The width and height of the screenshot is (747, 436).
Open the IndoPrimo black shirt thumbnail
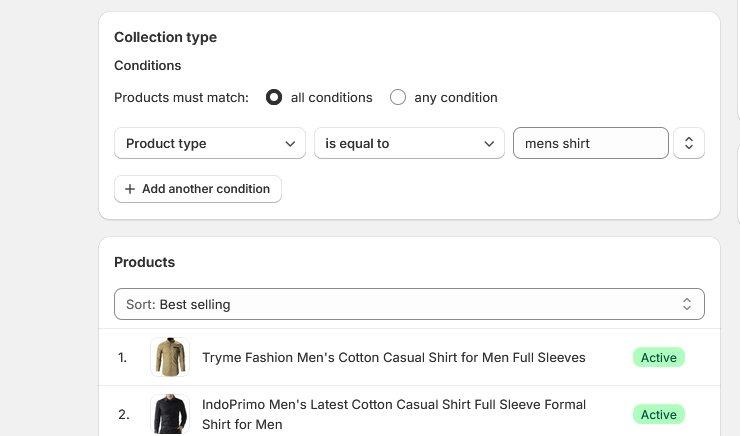170,414
